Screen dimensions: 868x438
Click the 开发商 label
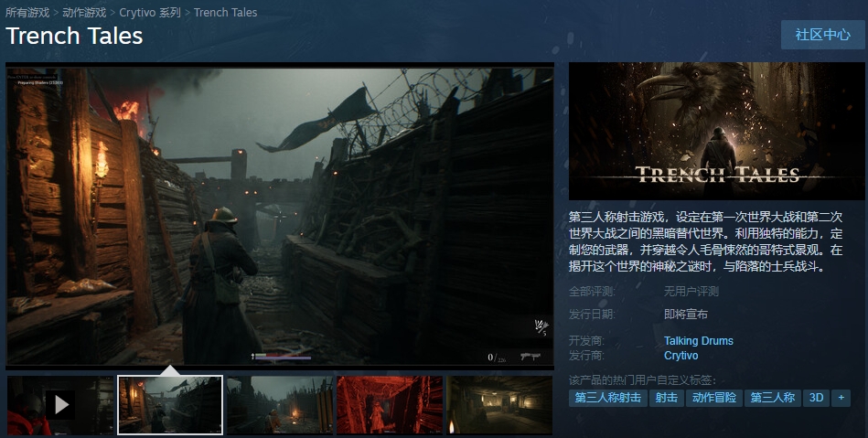(x=586, y=340)
